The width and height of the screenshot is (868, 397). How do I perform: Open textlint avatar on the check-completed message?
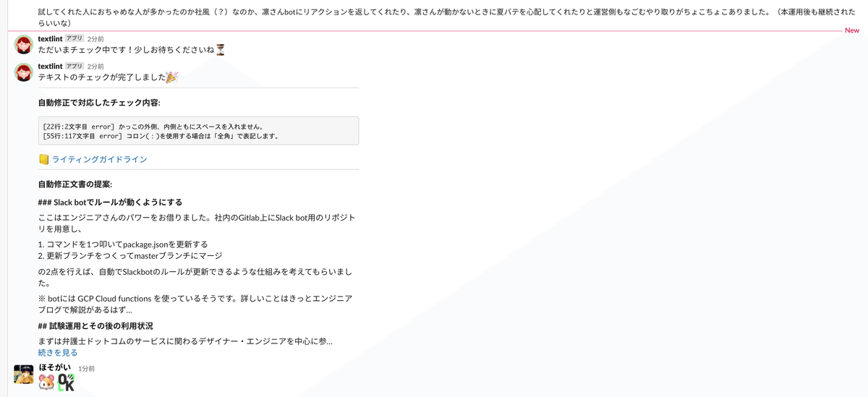tap(24, 72)
